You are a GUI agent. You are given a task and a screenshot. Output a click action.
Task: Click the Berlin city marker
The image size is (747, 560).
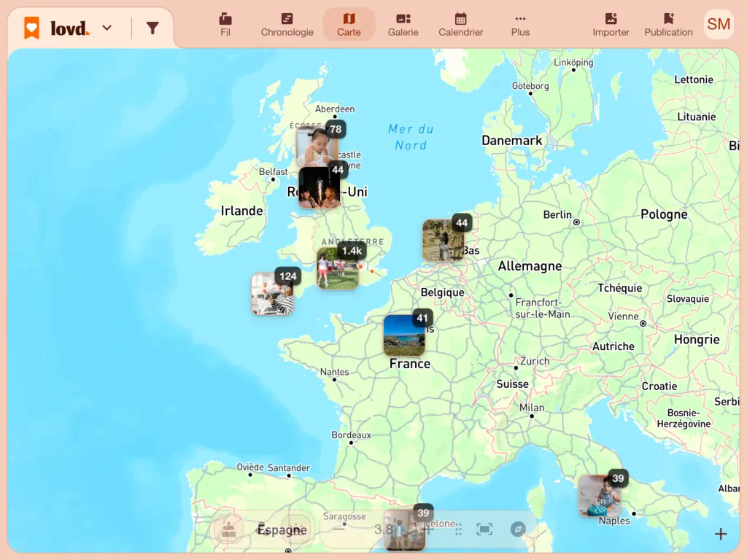pos(576,222)
